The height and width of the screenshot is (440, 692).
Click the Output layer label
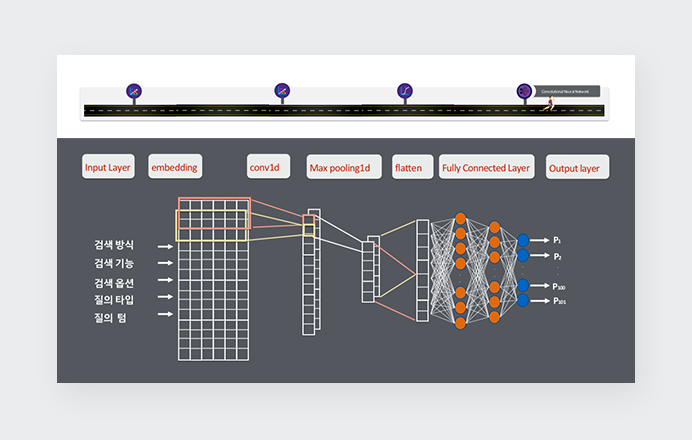point(577,167)
